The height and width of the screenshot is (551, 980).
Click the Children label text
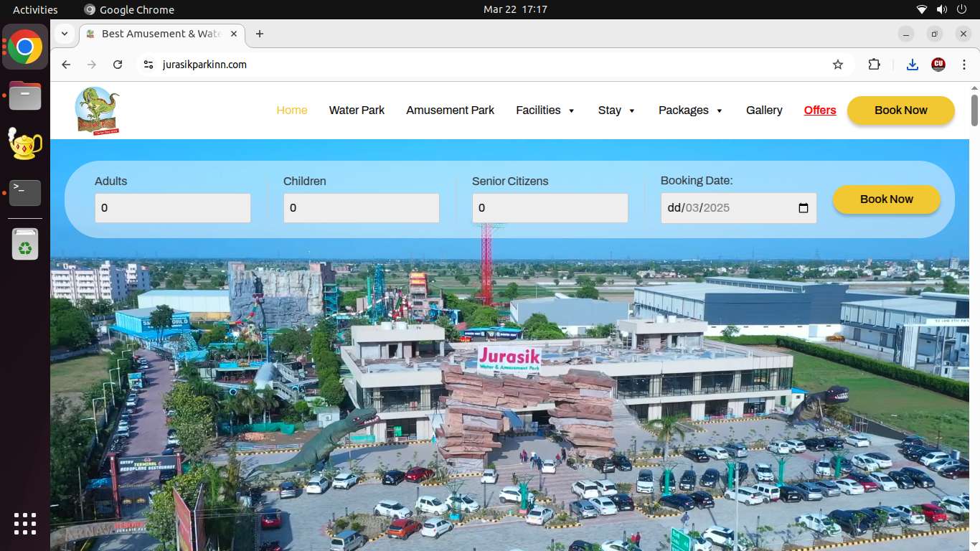(x=305, y=182)
